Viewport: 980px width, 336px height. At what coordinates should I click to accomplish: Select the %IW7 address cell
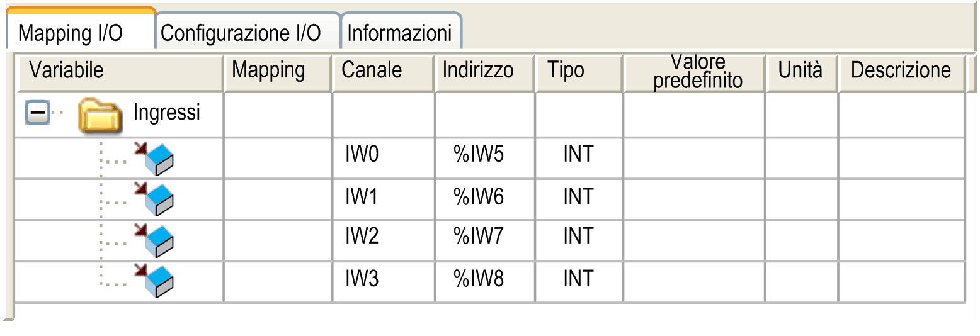[x=479, y=237]
